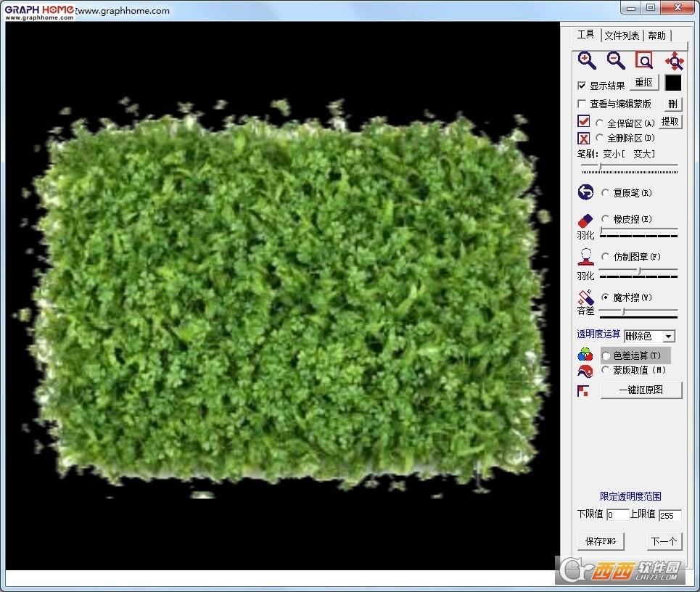This screenshot has width=700, height=592.
Task: Click the pan/move arrows icon
Action: 674,61
